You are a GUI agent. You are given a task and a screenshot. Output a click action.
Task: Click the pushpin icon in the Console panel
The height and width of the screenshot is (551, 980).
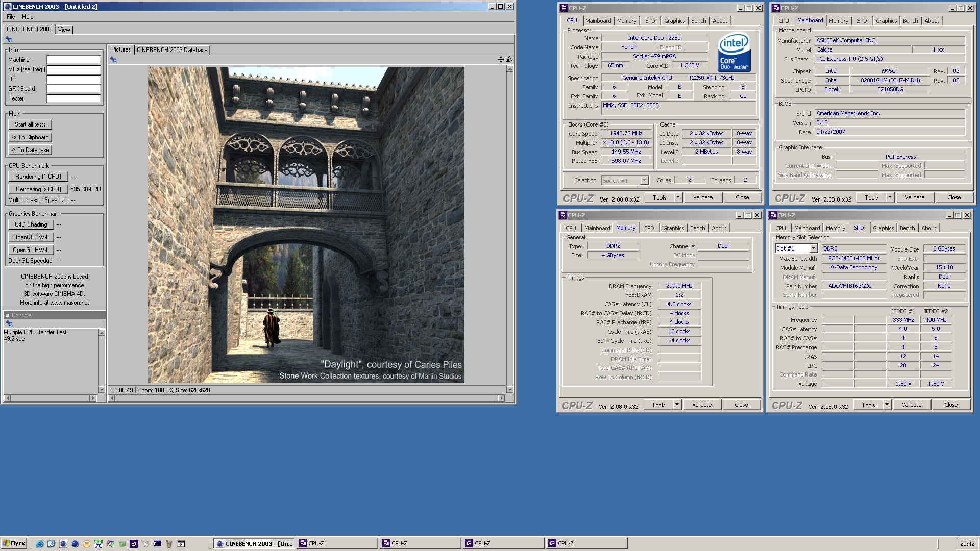[9, 323]
